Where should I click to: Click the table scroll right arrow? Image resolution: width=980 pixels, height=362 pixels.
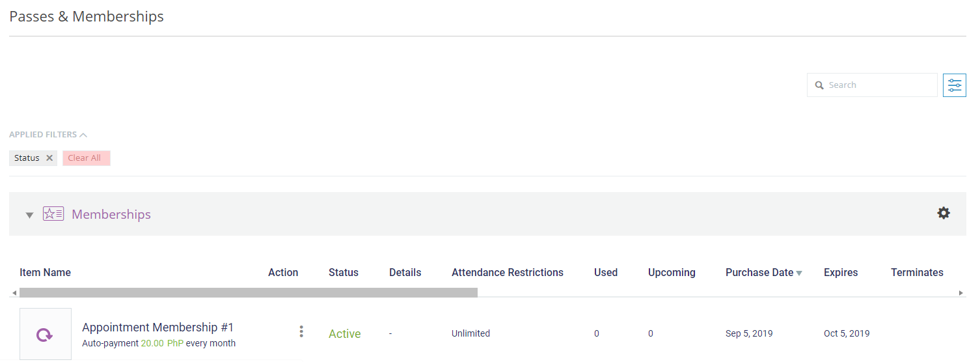point(960,293)
